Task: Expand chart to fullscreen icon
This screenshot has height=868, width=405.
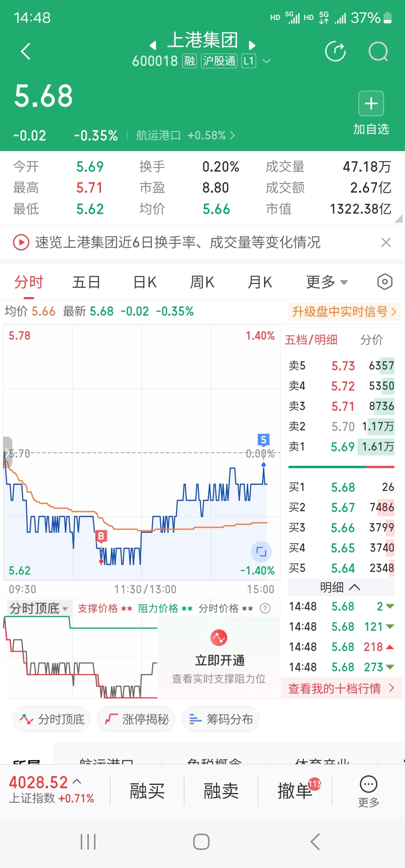Action: click(261, 551)
